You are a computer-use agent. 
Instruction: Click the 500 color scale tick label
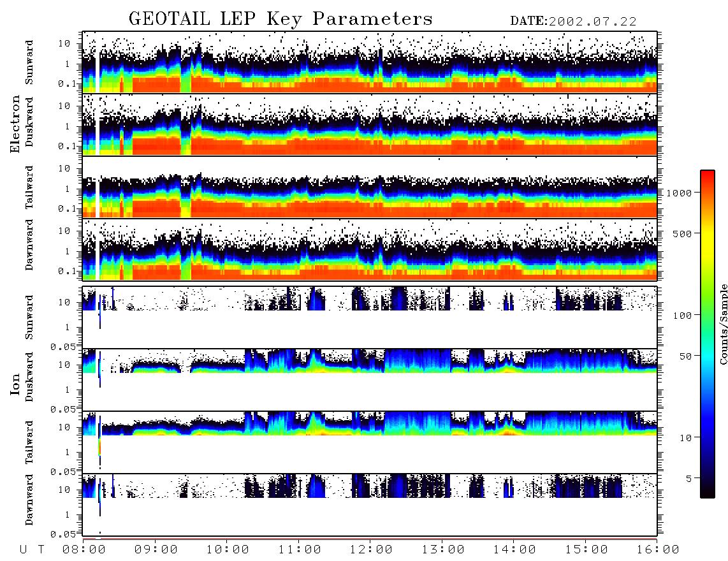tap(683, 233)
